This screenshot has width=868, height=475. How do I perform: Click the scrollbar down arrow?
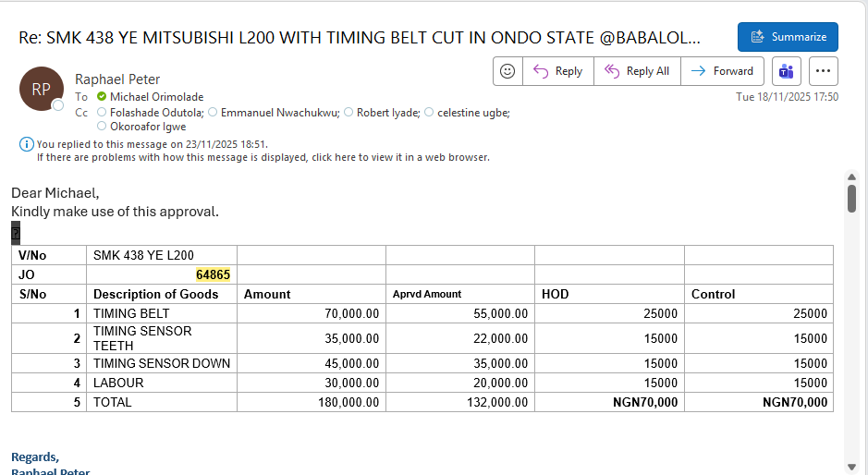pyautogui.click(x=851, y=468)
